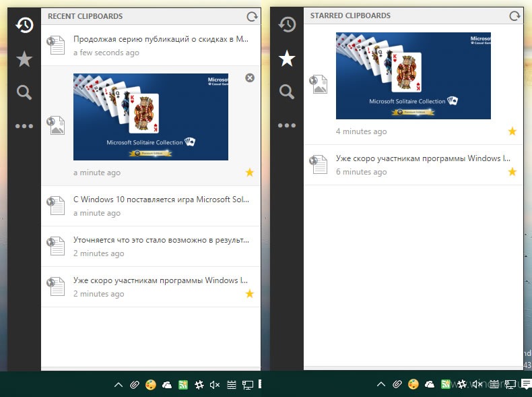Click document icon beside 'Уже скоро' in Recent Clipboards
532x397 pixels.
[56, 286]
